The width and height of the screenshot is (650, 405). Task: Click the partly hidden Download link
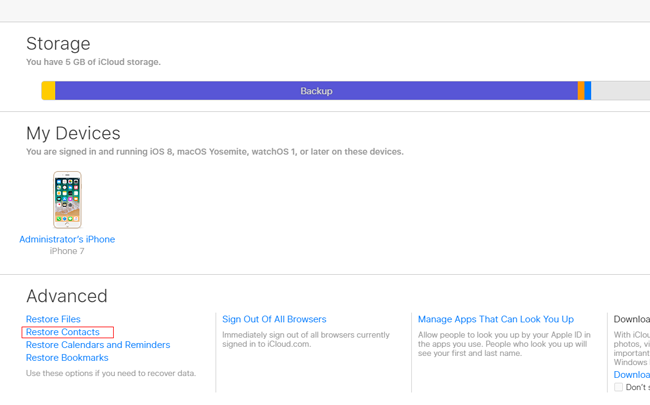click(x=632, y=375)
